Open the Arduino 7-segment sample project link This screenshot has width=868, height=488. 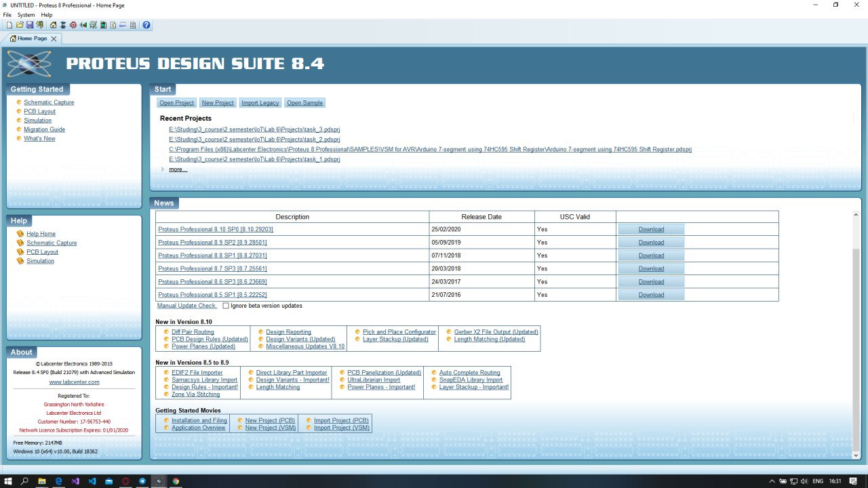(430, 149)
